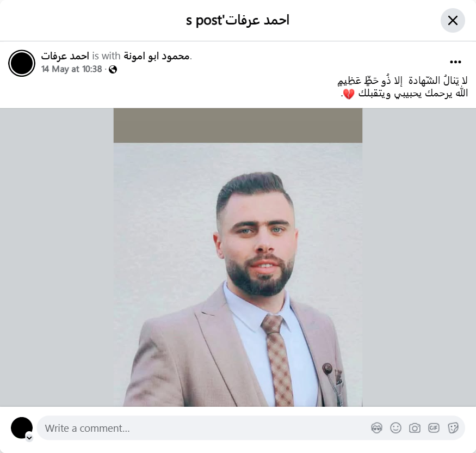The height and width of the screenshot is (453, 476).
Task: Open the photo of man in suit
Action: (x=238, y=258)
